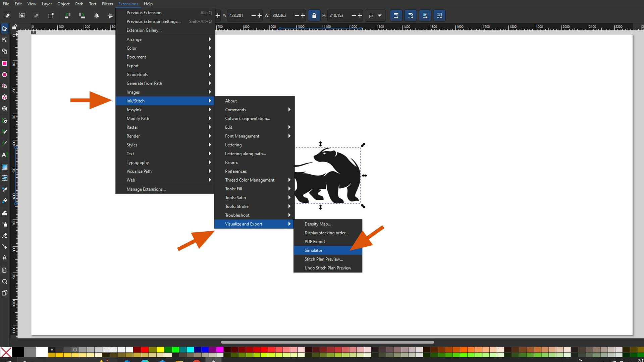The image size is (644, 362).
Task: Expand the Tools: Satin submenu
Action: click(x=254, y=197)
